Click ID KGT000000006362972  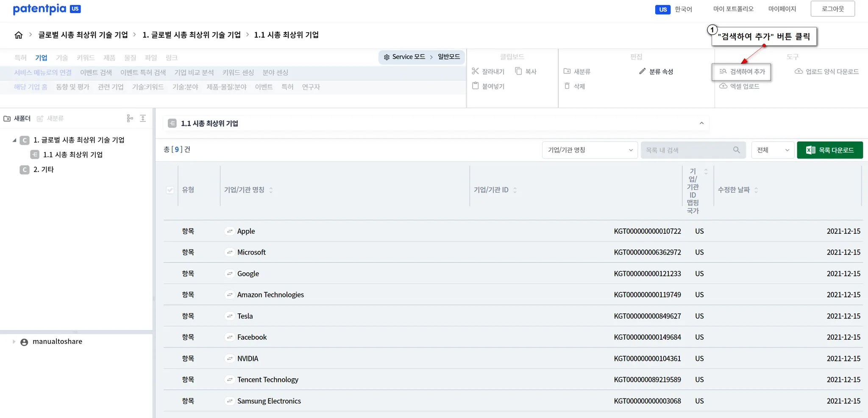point(647,252)
